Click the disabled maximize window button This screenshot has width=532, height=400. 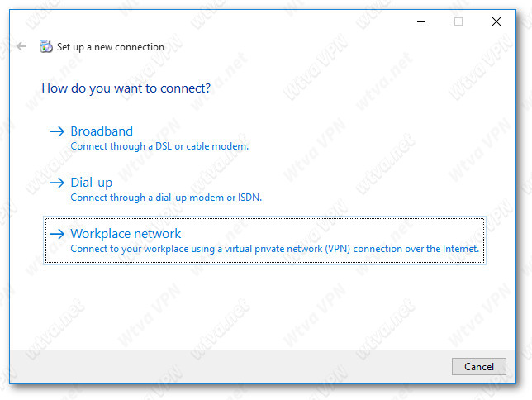pos(458,21)
